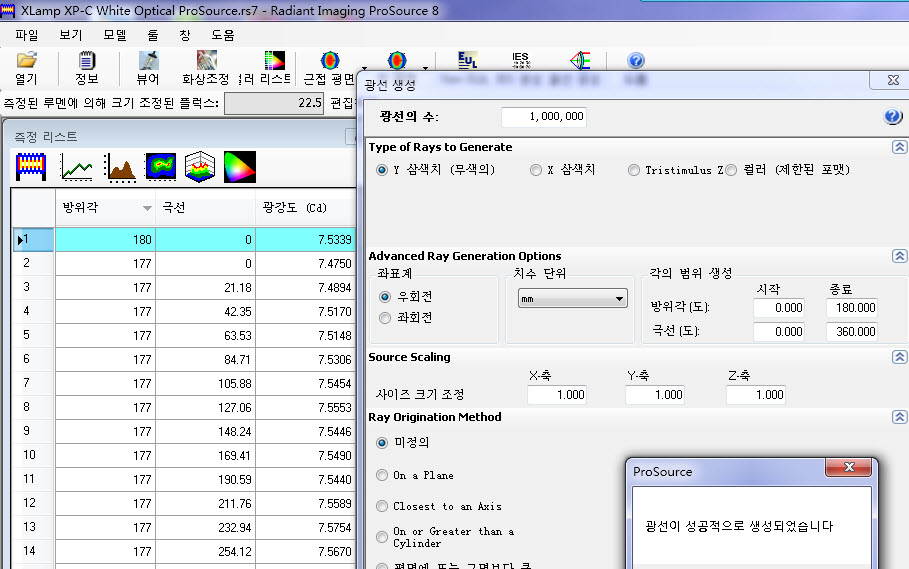Collapse the Ray Origination Method section
Viewport: 909px width, 569px height.
(x=899, y=417)
